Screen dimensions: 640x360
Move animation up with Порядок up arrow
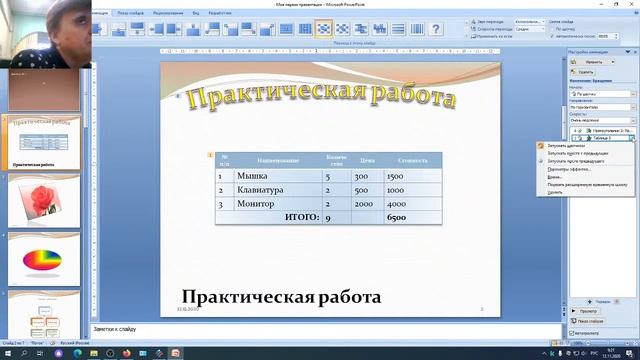(589, 302)
